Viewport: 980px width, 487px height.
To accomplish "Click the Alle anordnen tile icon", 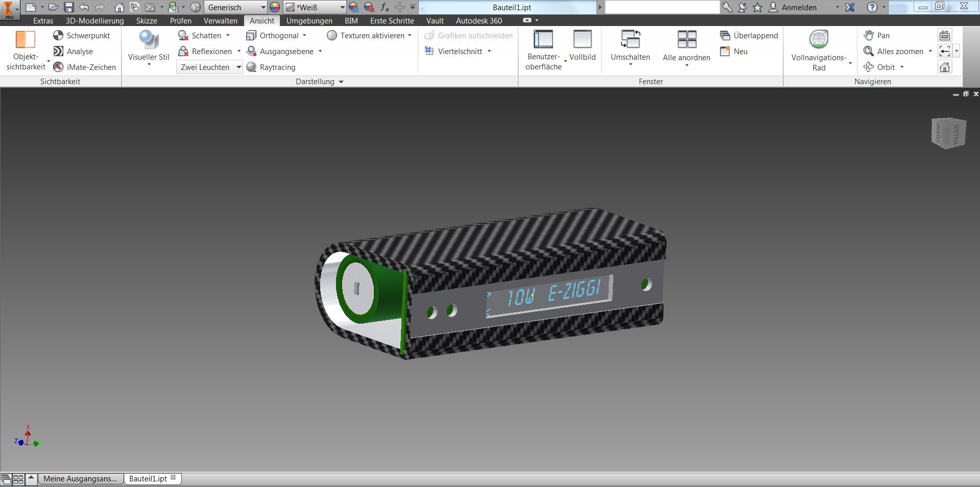I will (x=686, y=39).
